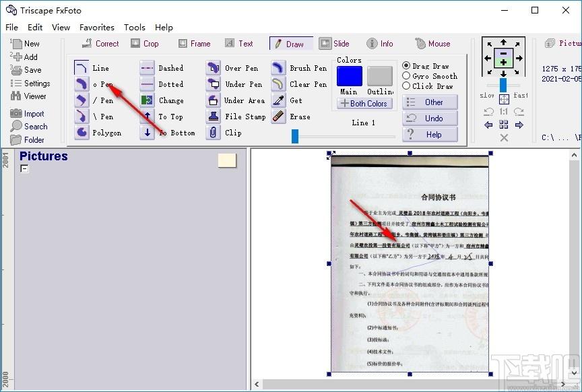Click the fit-to-window icon below zoom slider
This screenshot has height=392, width=582.
pos(504,100)
